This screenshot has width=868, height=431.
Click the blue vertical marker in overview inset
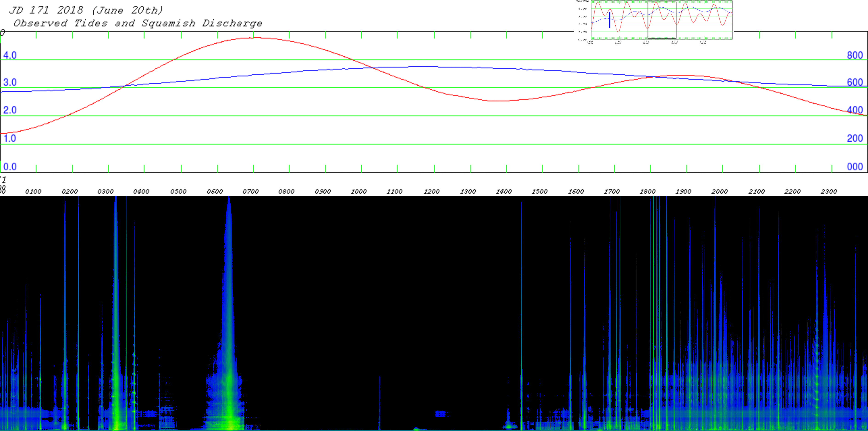coord(610,20)
